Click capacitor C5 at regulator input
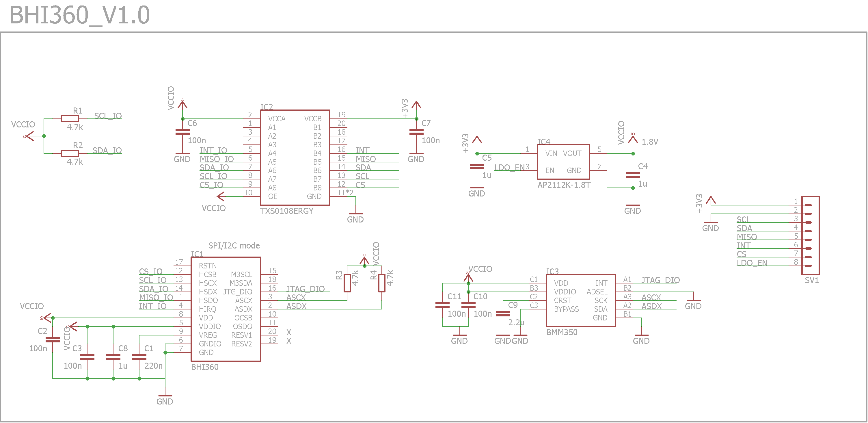This screenshot has height=423, width=868. (477, 166)
